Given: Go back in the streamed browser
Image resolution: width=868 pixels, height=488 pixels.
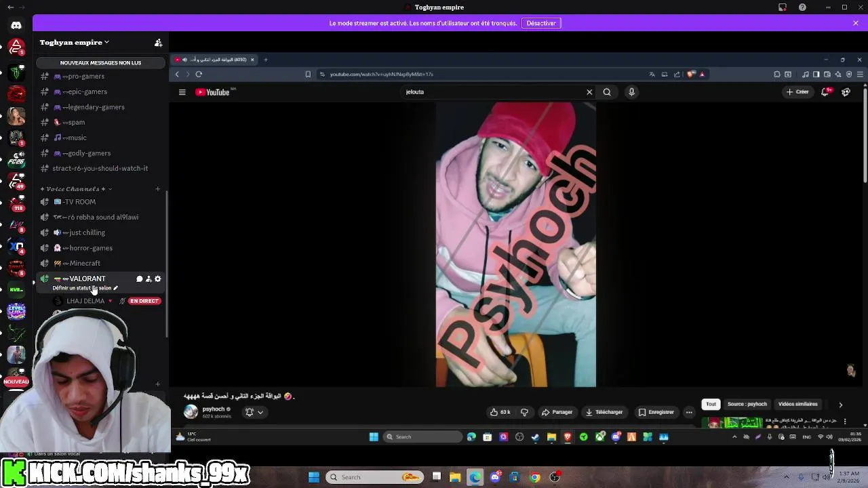Looking at the screenshot, I should tap(177, 74).
